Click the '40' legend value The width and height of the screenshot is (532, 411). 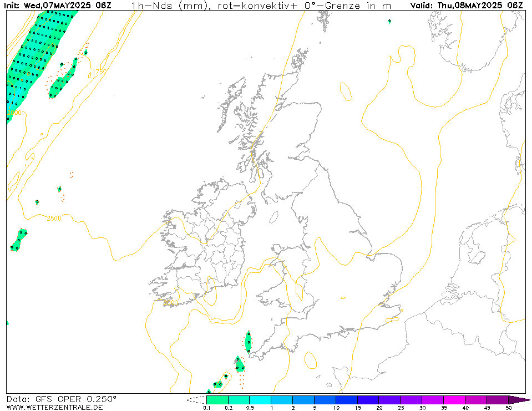465,408
